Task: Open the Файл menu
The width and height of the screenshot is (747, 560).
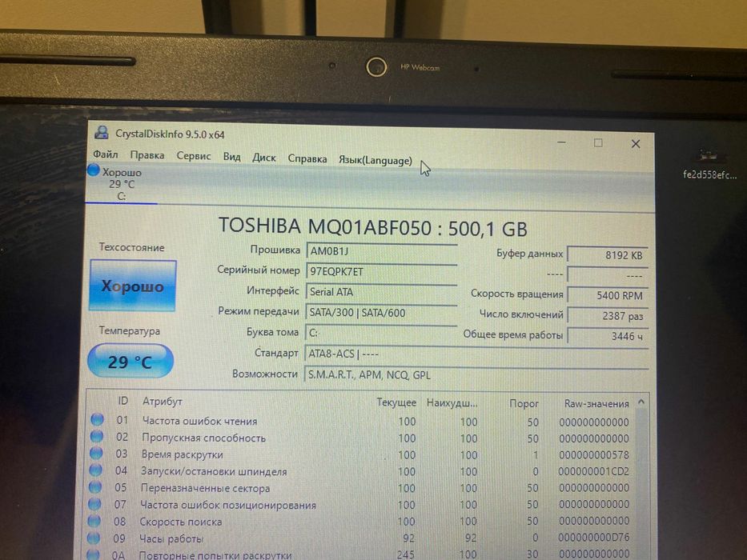Action: pos(106,154)
